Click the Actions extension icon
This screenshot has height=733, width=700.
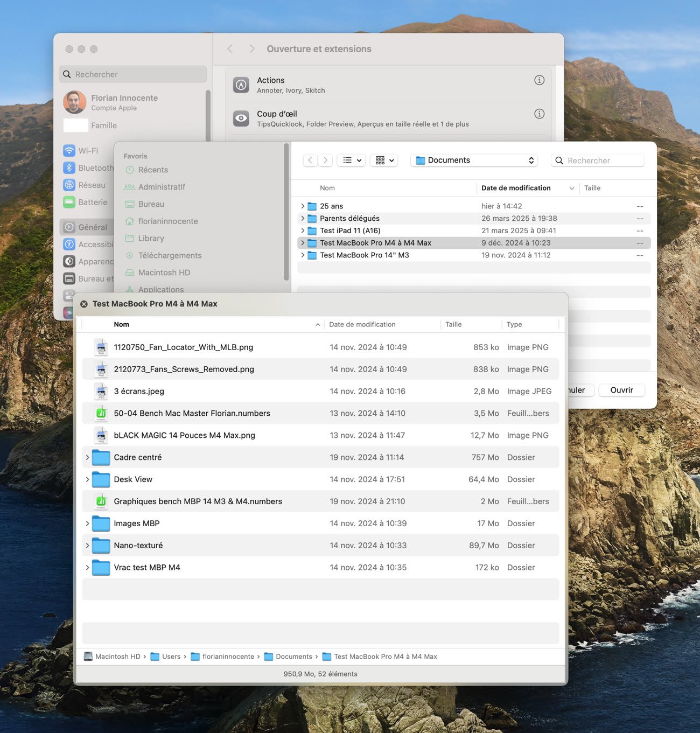[x=241, y=85]
